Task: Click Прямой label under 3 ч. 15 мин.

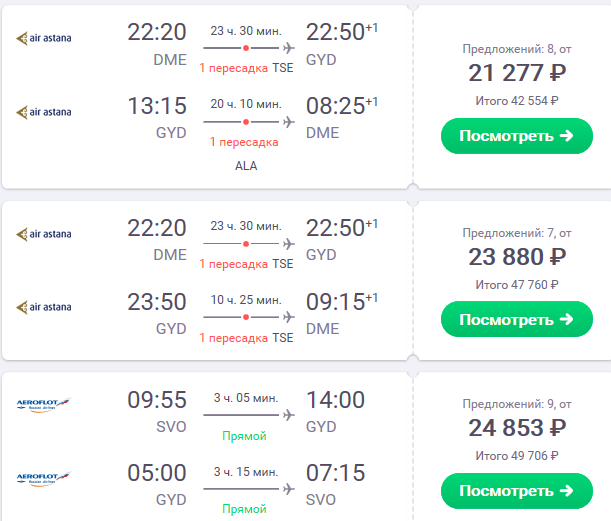Action: pos(245,510)
